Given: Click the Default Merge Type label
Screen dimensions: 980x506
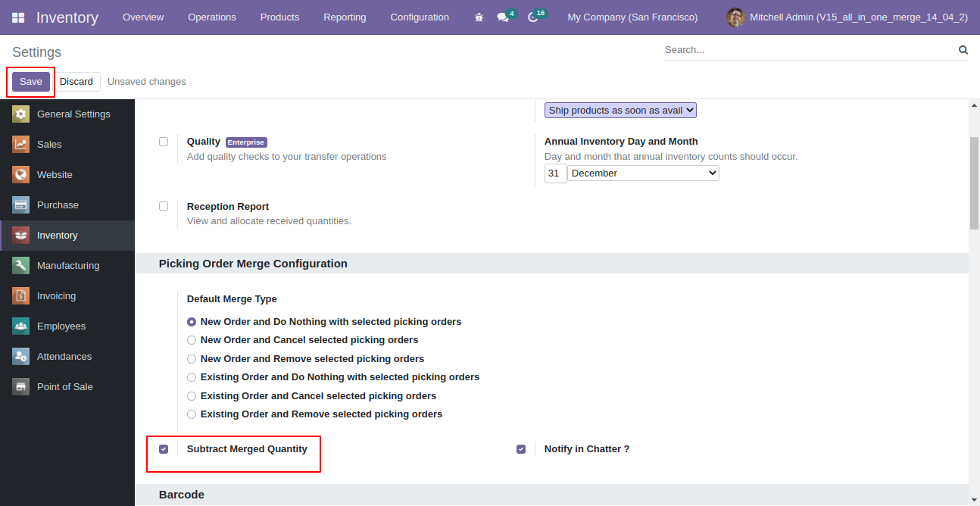Looking at the screenshot, I should [x=232, y=299].
